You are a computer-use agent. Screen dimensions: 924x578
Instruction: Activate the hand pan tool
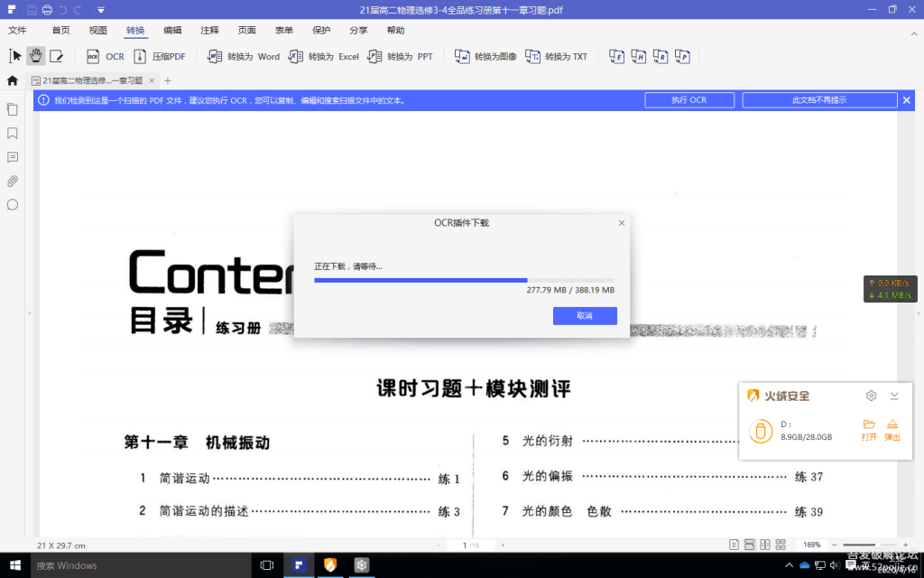click(x=35, y=56)
